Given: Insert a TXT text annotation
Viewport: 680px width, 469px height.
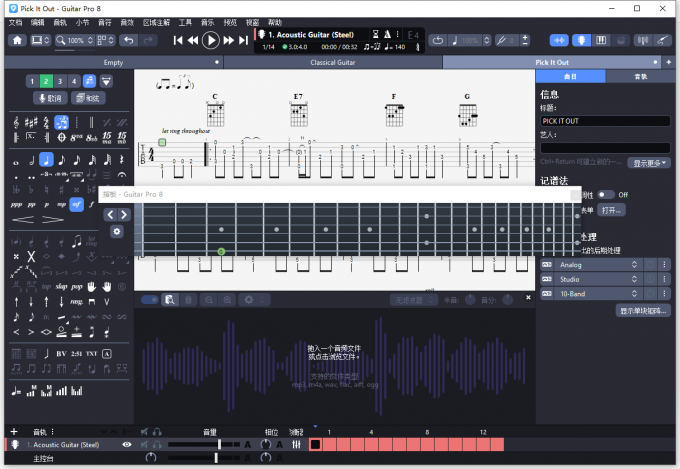Looking at the screenshot, I should [x=92, y=354].
